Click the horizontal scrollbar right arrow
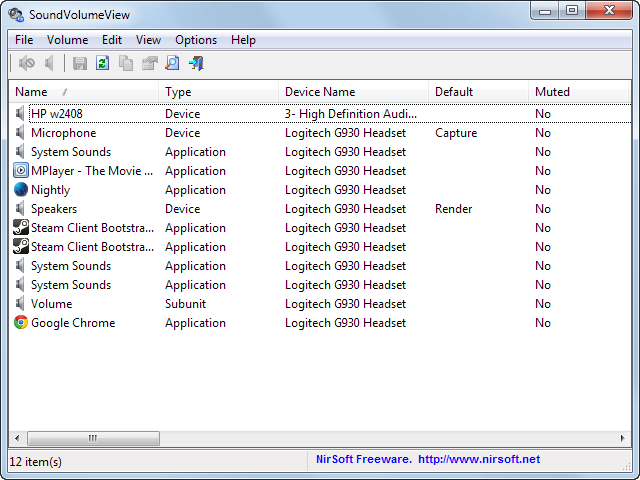This screenshot has width=640, height=480. click(x=622, y=438)
